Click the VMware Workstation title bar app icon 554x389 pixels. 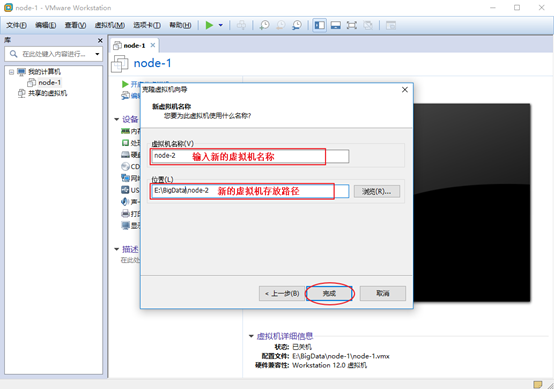pos(8,7)
